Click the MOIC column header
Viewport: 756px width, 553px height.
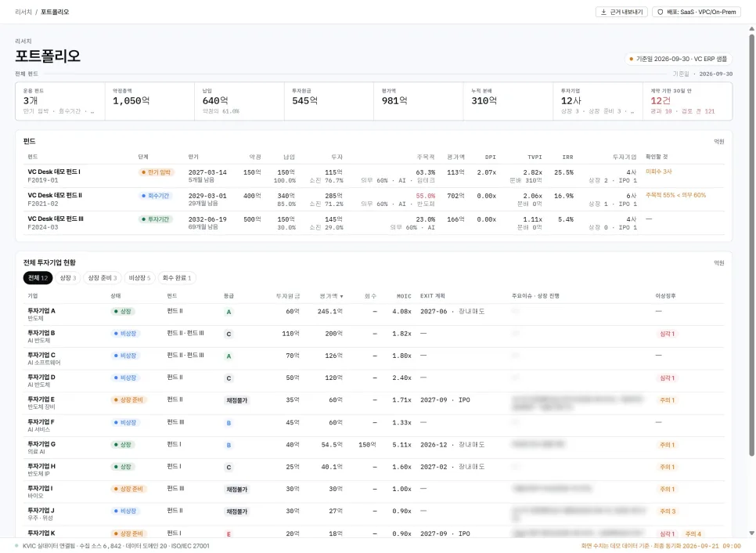404,296
